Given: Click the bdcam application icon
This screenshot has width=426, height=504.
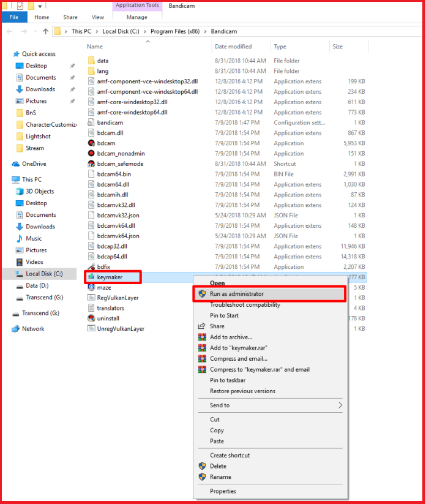Looking at the screenshot, I should point(91,143).
